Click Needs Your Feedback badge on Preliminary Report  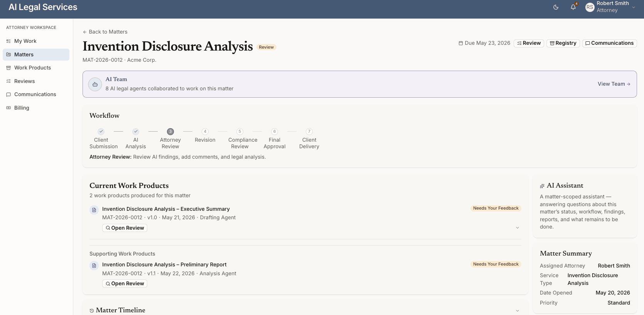tap(496, 264)
